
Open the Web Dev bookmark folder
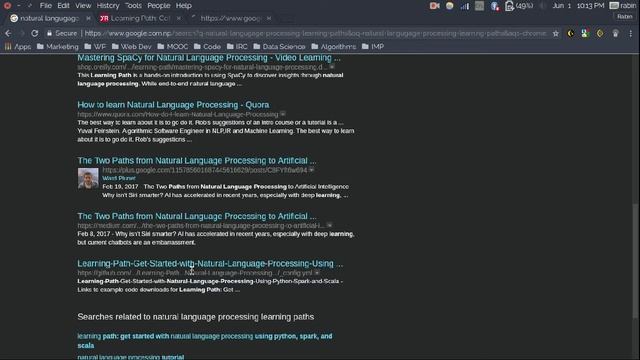[x=131, y=47]
